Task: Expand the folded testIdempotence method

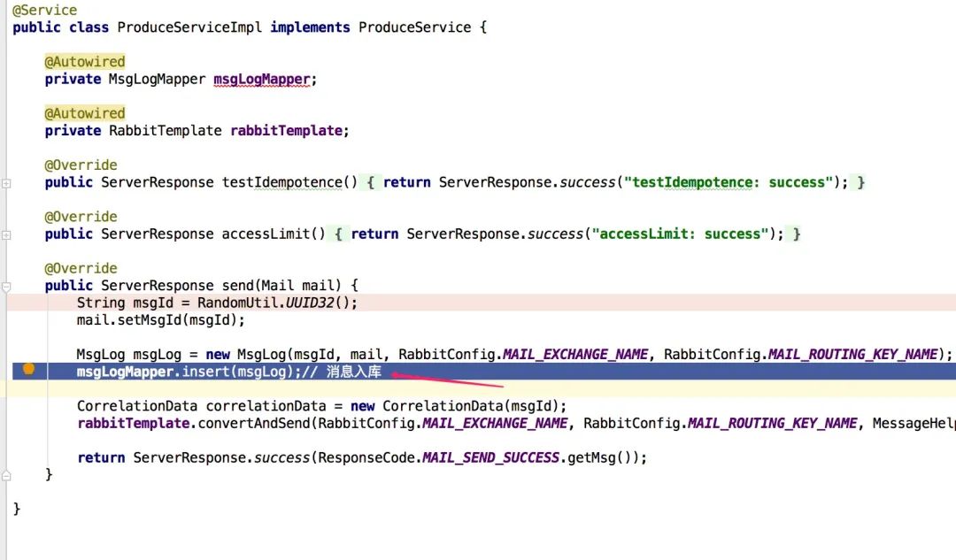Action: 6,183
